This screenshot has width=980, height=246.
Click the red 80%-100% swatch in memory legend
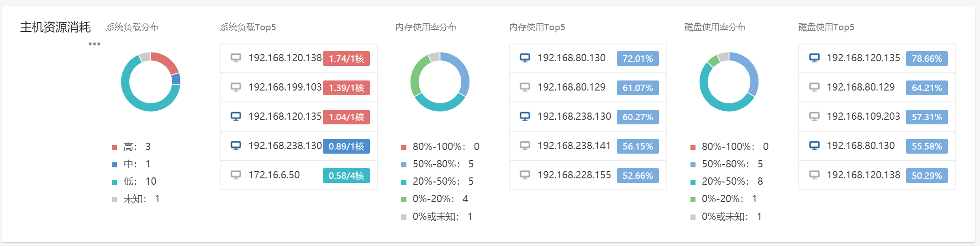(x=404, y=147)
